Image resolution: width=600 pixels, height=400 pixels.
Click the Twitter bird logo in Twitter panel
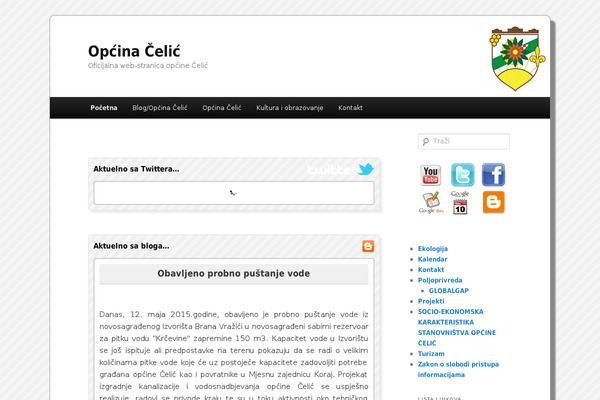click(x=365, y=169)
